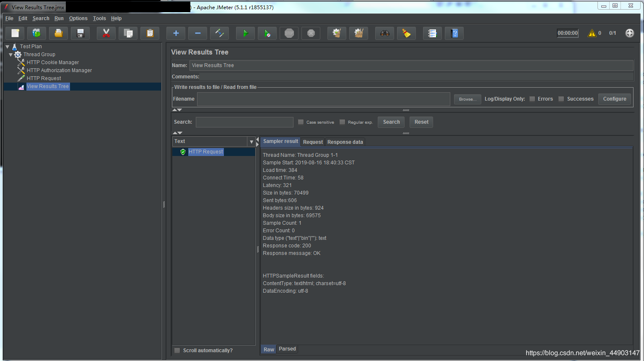Collapse all nodes with minus icon
This screenshot has width=644, height=361.
[x=198, y=33]
